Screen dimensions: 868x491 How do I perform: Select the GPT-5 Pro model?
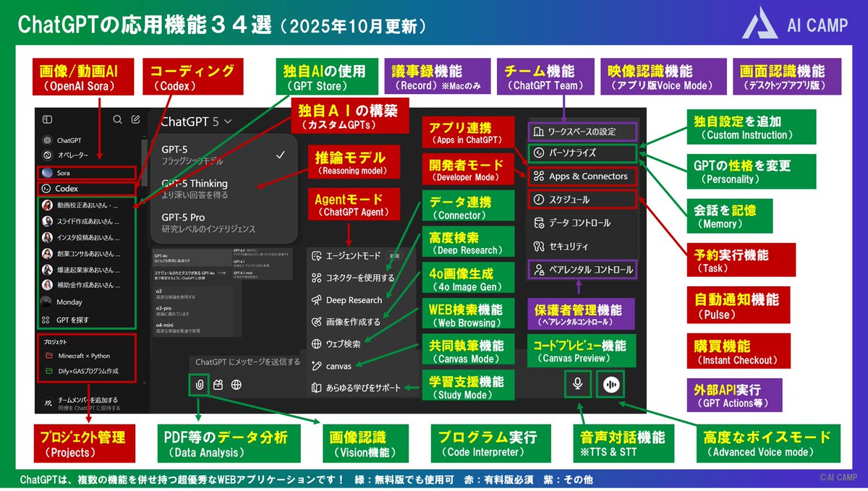pyautogui.click(x=224, y=223)
